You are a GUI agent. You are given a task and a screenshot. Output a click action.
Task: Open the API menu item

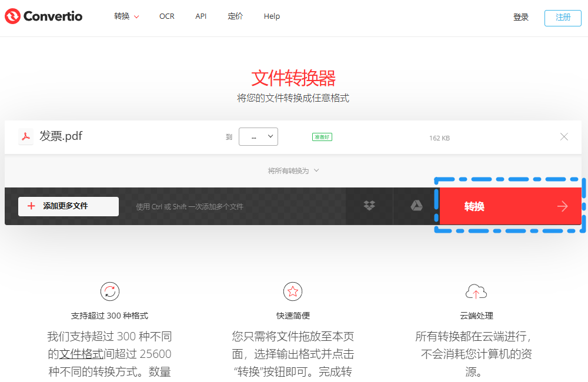click(201, 16)
